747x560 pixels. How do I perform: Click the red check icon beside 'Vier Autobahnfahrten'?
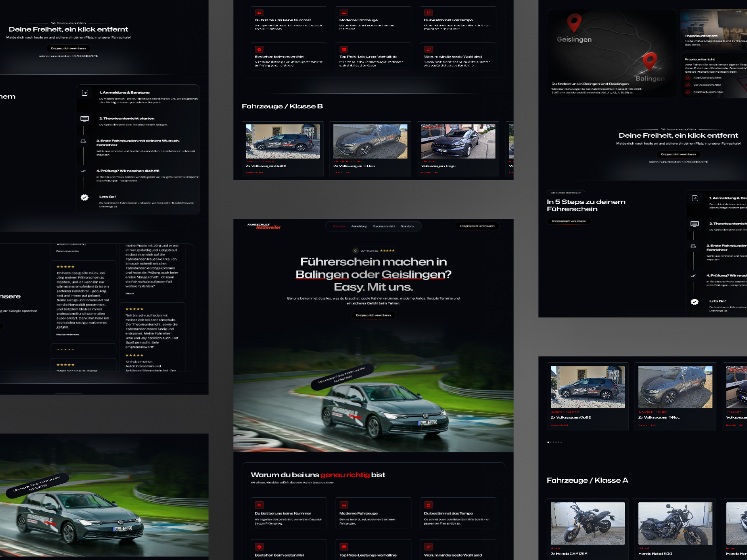[688, 85]
